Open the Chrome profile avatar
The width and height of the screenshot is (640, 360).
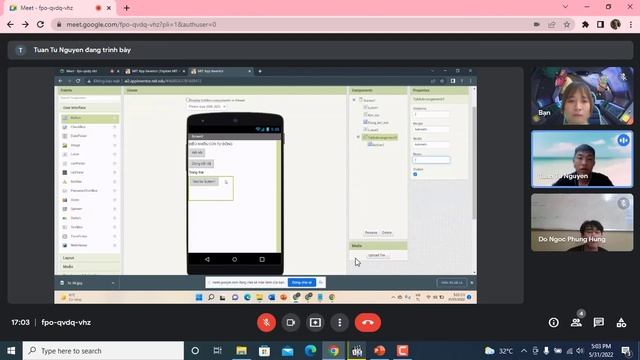tap(616, 24)
